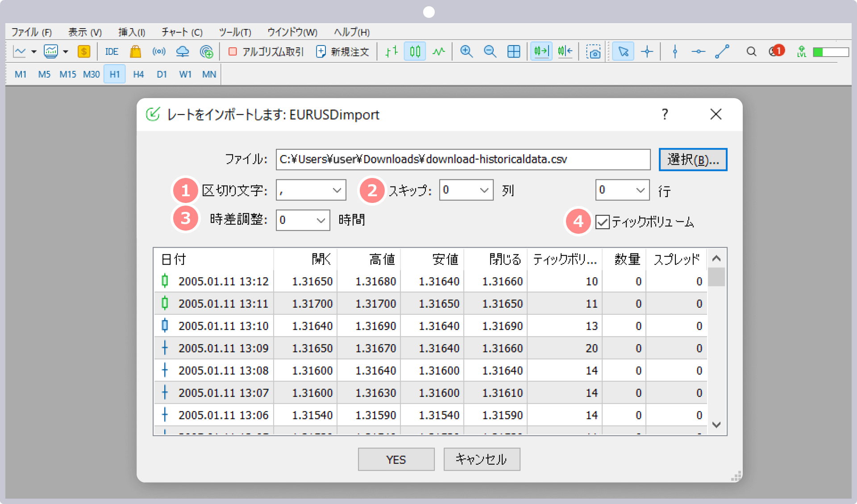The width and height of the screenshot is (857, 504).
Task: Toggle chart auto scroll
Action: (541, 52)
